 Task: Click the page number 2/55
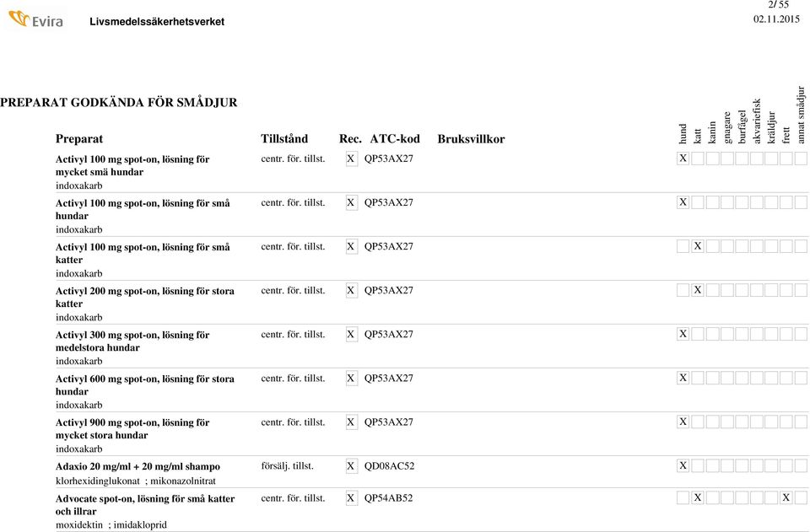[778, 5]
